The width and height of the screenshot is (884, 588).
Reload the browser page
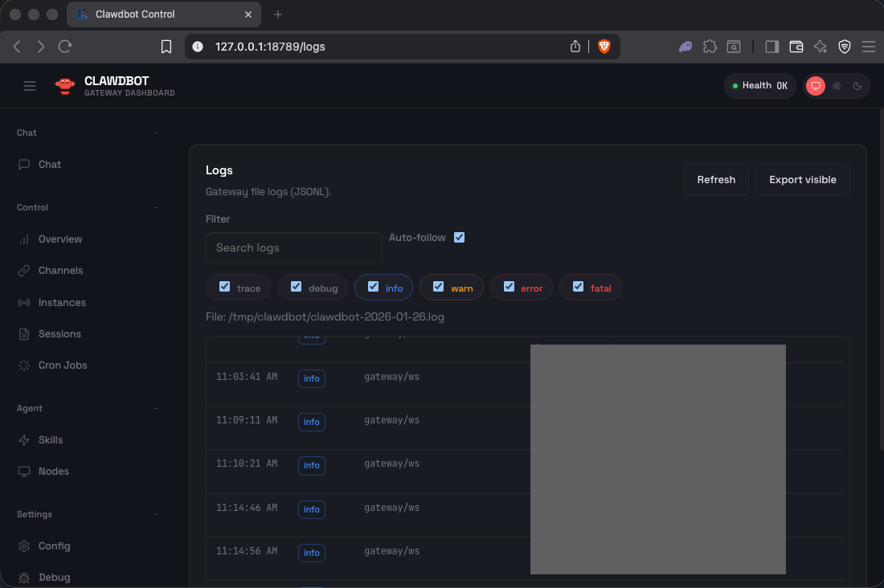click(65, 47)
